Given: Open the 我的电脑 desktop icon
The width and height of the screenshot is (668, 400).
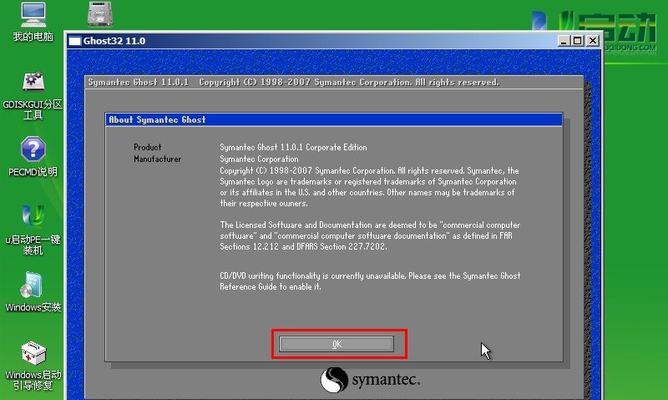Looking at the screenshot, I should pyautogui.click(x=33, y=21).
